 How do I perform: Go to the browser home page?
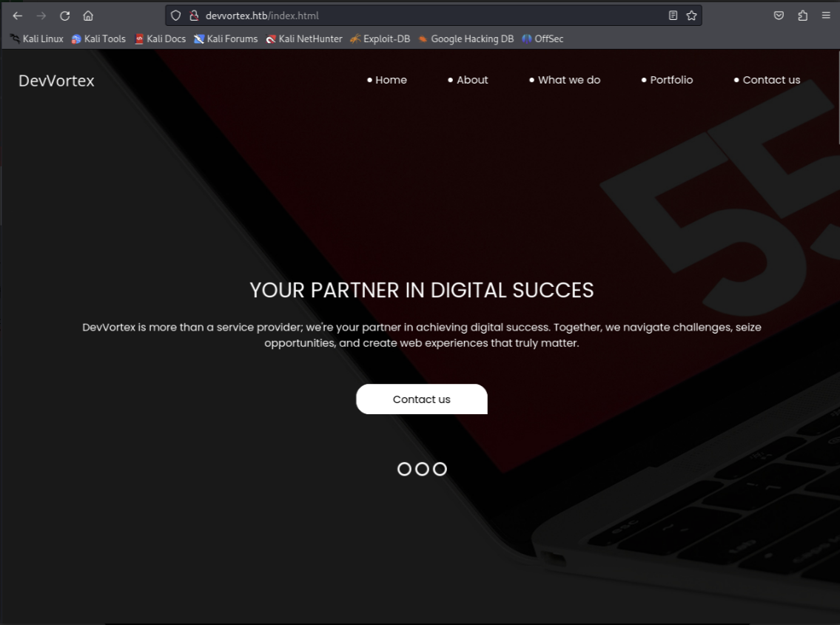point(88,16)
